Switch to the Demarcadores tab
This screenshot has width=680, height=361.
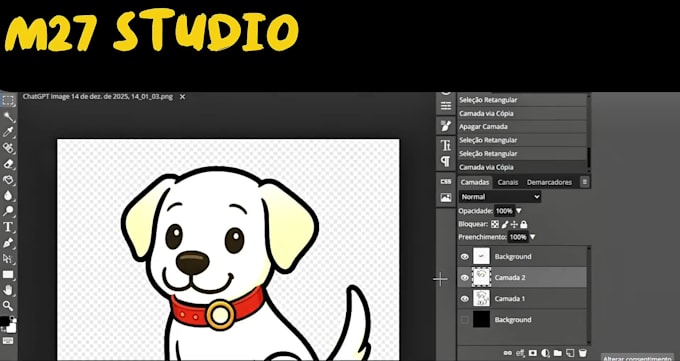tap(549, 182)
